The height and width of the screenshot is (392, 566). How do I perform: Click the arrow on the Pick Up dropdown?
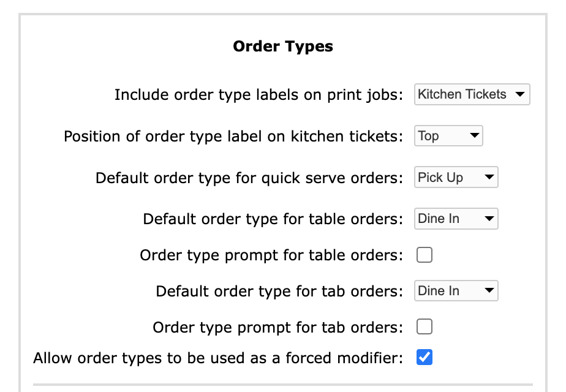pyautogui.click(x=490, y=177)
